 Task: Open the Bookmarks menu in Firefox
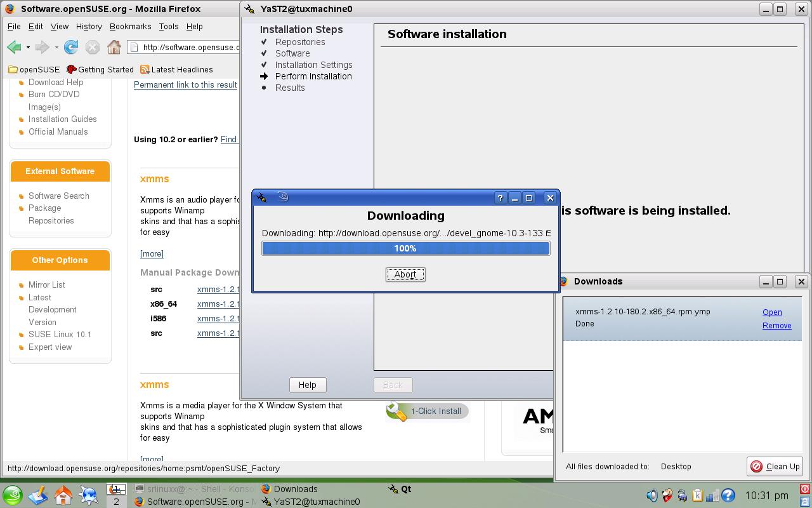point(130,27)
